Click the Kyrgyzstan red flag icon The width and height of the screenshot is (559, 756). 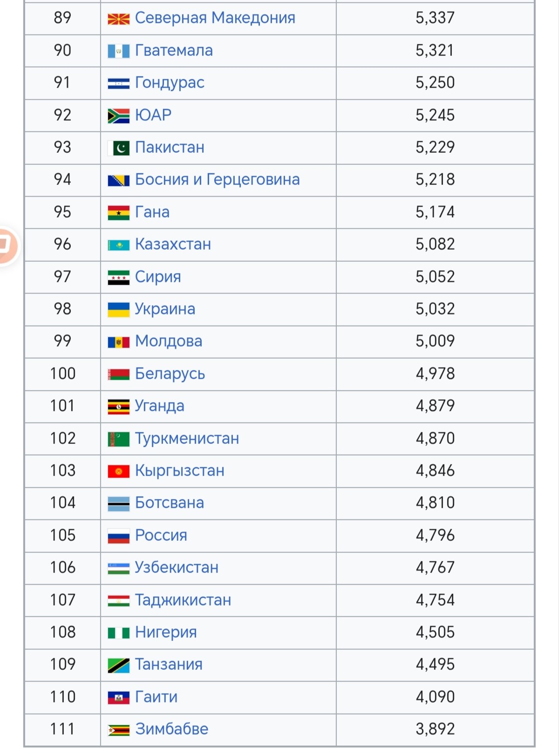pos(118,471)
